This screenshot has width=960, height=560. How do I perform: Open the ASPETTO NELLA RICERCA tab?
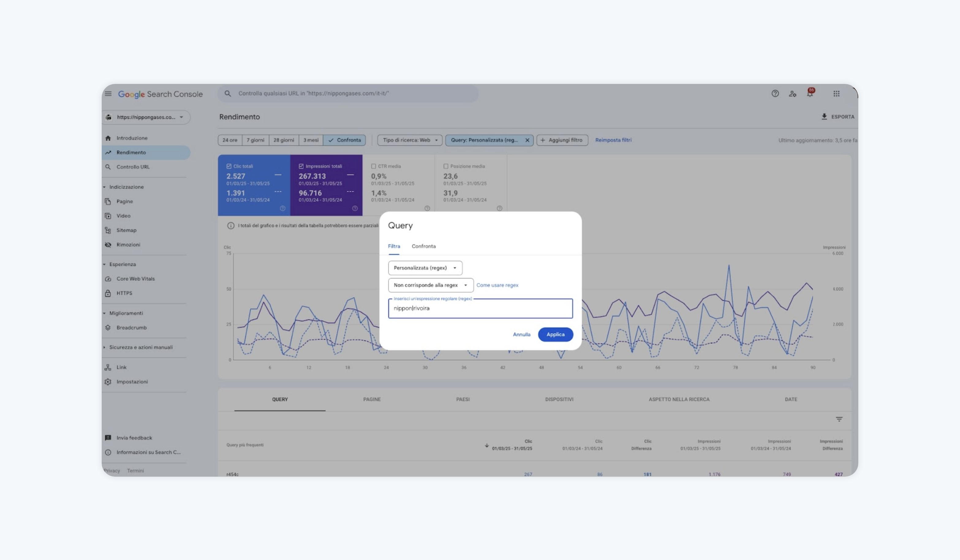(x=679, y=399)
